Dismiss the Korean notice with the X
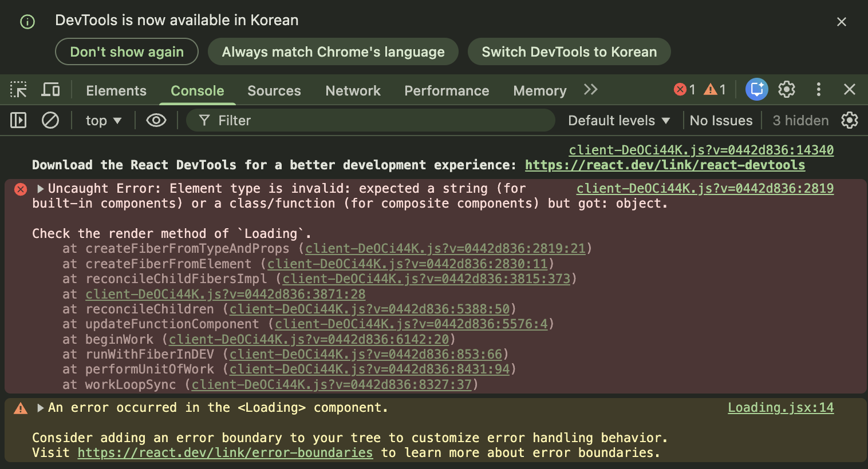This screenshot has width=868, height=469. [842, 22]
